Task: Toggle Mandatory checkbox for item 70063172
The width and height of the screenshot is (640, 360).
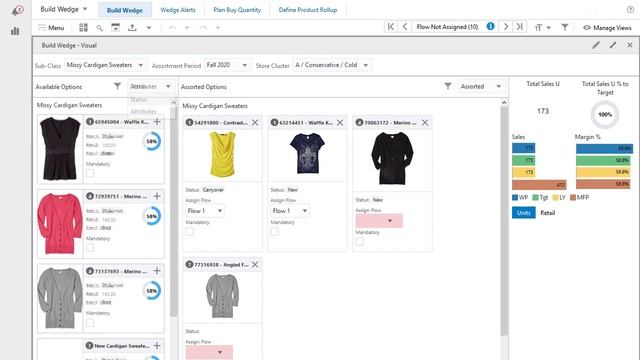Action: pyautogui.click(x=360, y=241)
